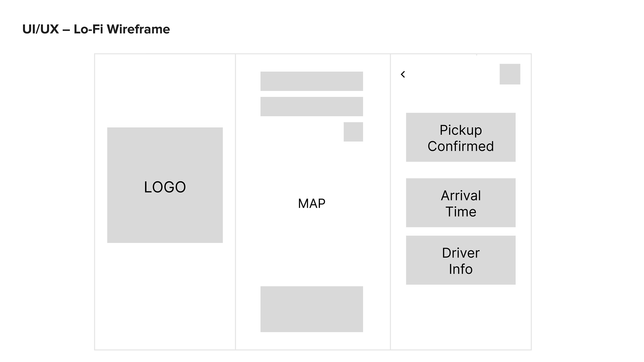Image resolution: width=644 pixels, height=362 pixels.
Task: Click the gray square beside the back chevron
Action: click(x=510, y=74)
